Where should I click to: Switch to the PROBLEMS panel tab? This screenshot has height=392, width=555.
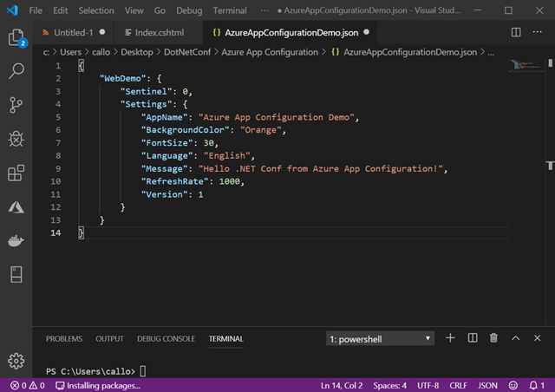click(64, 339)
